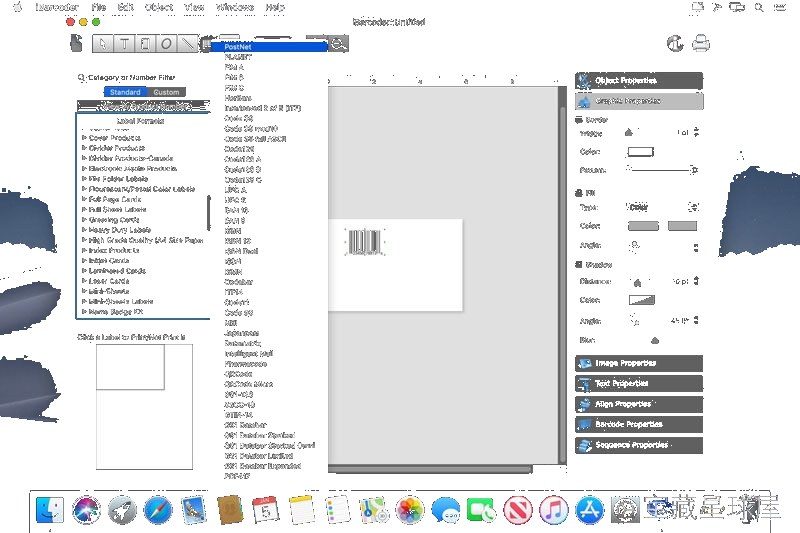Choose Intelligent Mail barcode type
The width and height of the screenshot is (800, 533).
click(x=269, y=353)
